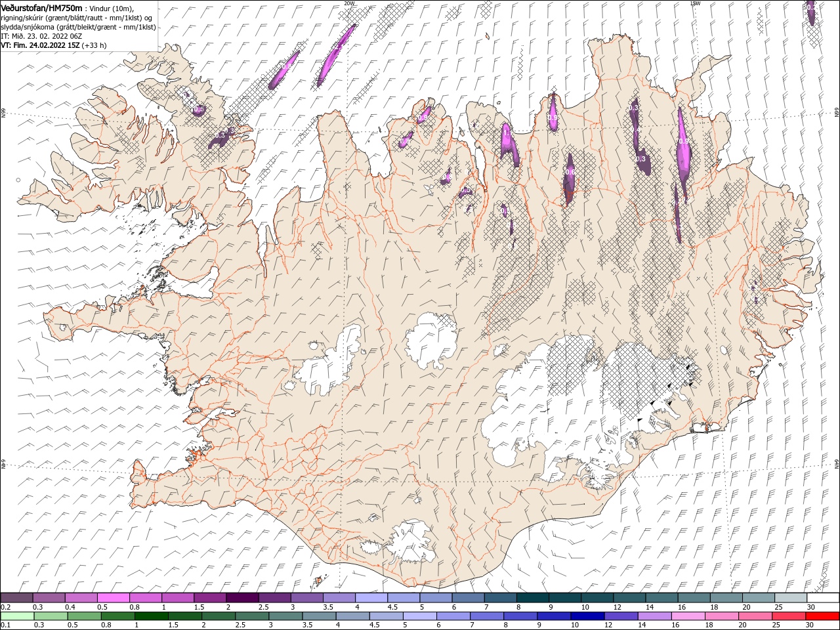Pick the top-row 1.5 purple swatch
The width and height of the screenshot is (840, 630).
[209, 598]
